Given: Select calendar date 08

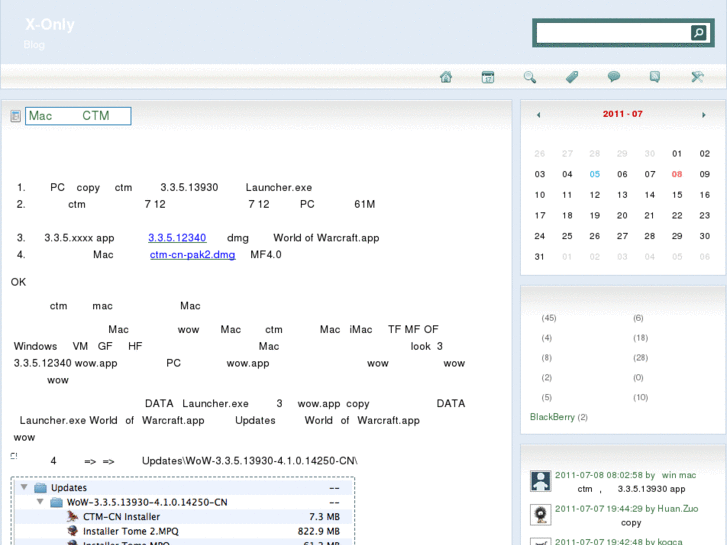Looking at the screenshot, I should [677, 174].
